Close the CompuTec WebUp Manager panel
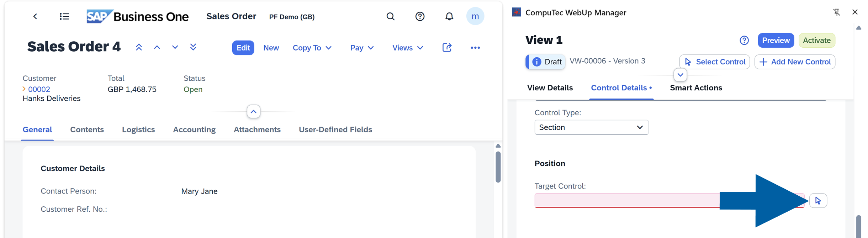 click(x=855, y=12)
